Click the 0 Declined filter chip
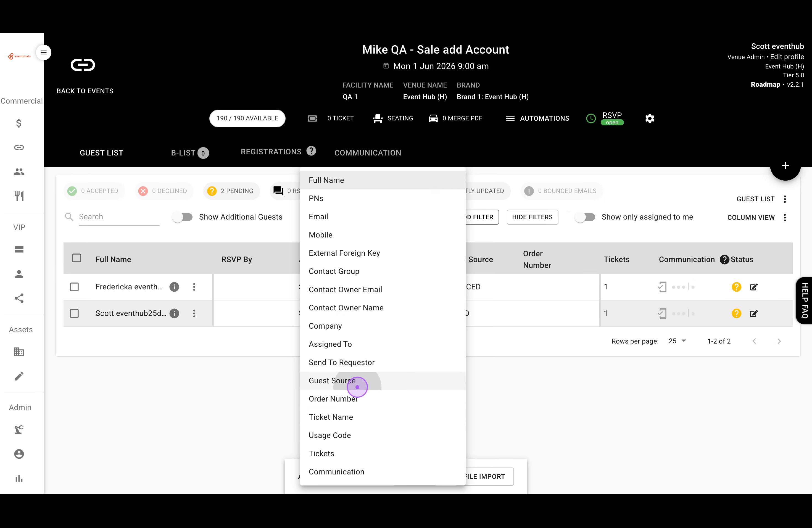This screenshot has height=528, width=812. (164, 191)
